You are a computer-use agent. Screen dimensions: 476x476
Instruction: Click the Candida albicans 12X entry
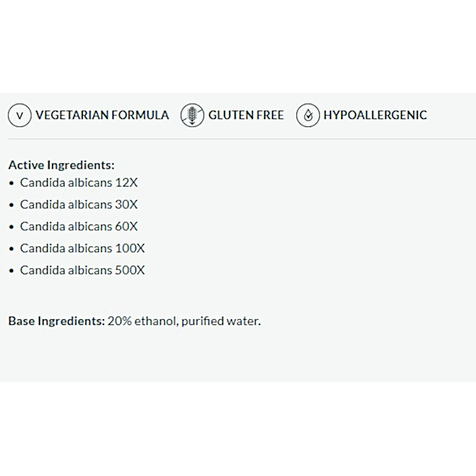(x=79, y=183)
